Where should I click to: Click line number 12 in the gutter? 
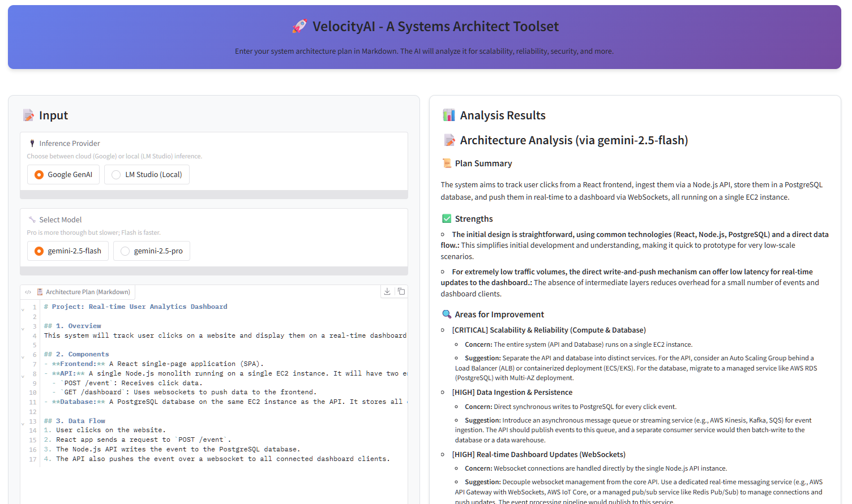pos(33,412)
